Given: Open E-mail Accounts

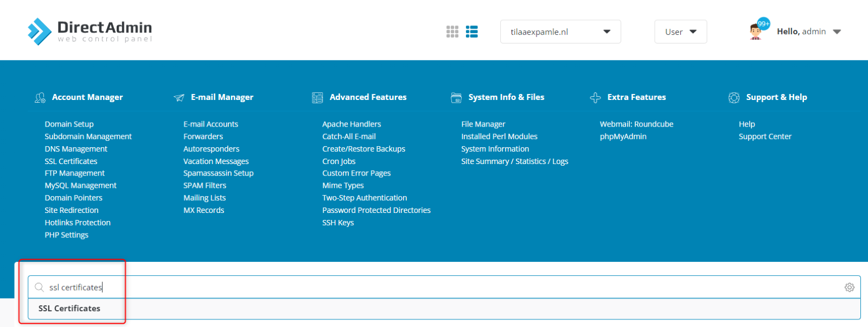Looking at the screenshot, I should tap(210, 124).
